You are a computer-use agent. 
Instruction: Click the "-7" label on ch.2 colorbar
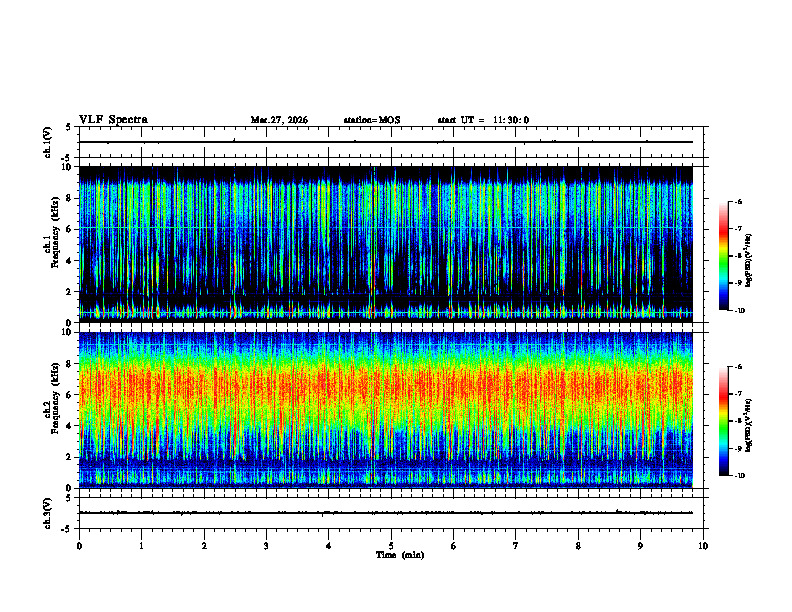(x=738, y=394)
